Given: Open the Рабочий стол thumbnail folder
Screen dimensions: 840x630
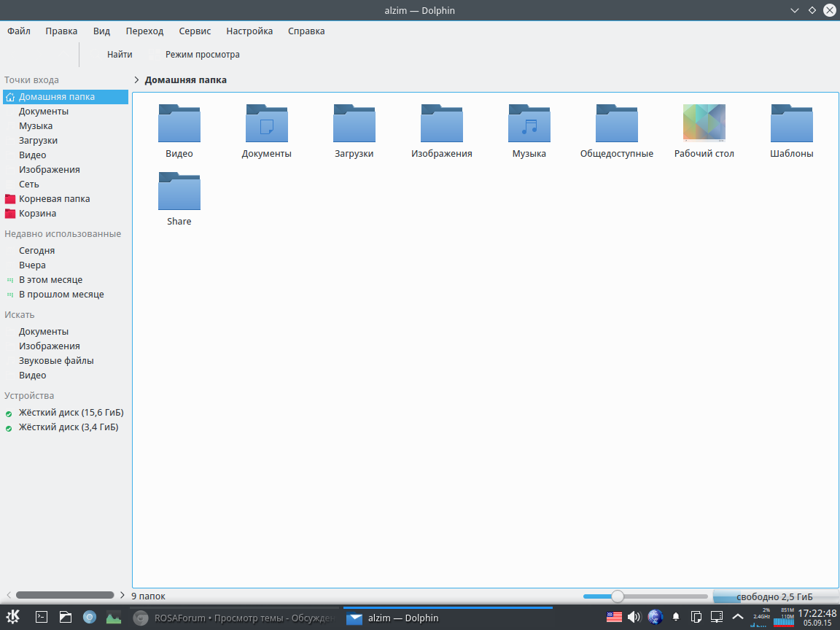Looking at the screenshot, I should tap(704, 122).
